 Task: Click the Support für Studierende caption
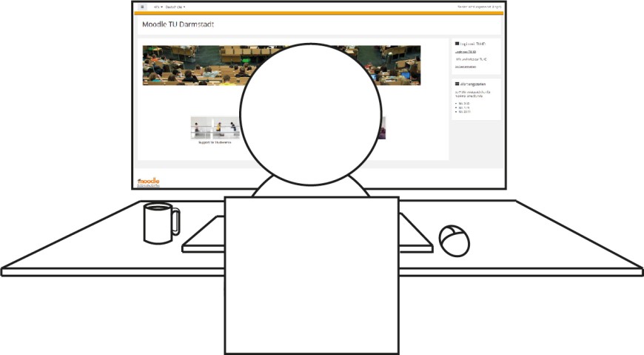[x=215, y=142]
